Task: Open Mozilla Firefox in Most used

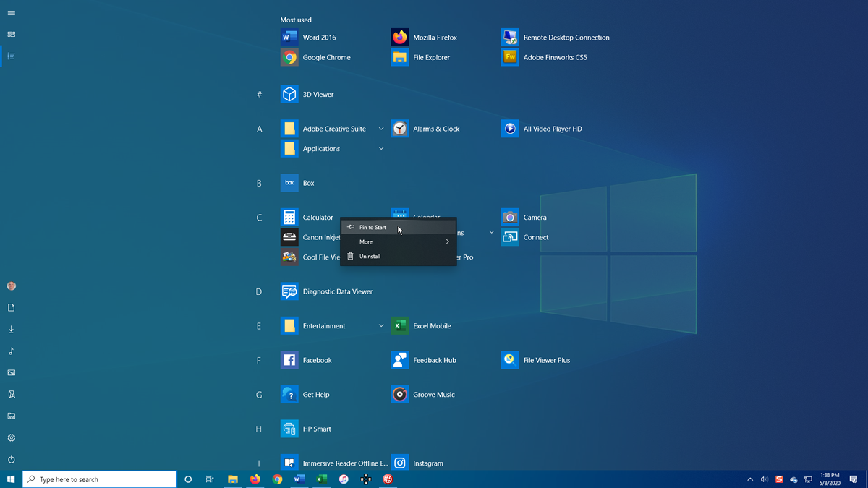Action: pos(425,38)
